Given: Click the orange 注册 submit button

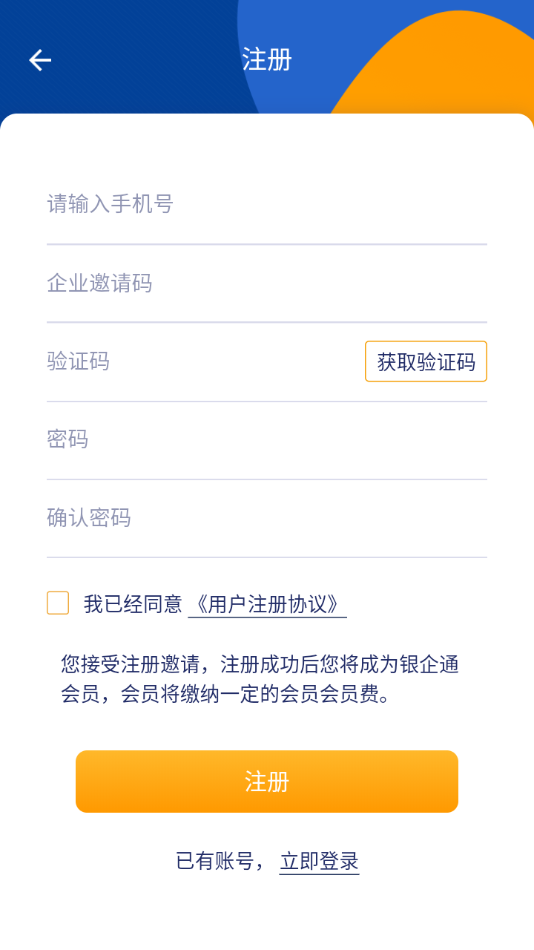Looking at the screenshot, I should pos(267,782).
